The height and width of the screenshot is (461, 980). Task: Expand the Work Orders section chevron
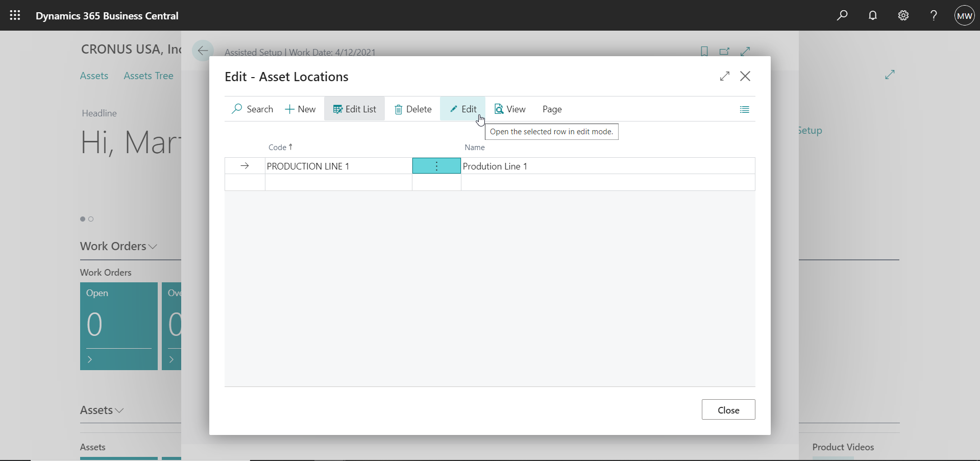153,247
